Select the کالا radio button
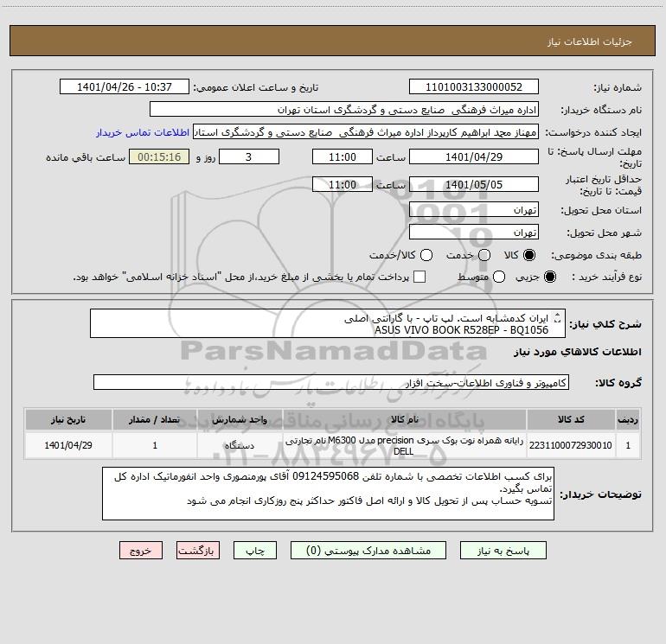This screenshot has height=644, width=666. pos(529,255)
